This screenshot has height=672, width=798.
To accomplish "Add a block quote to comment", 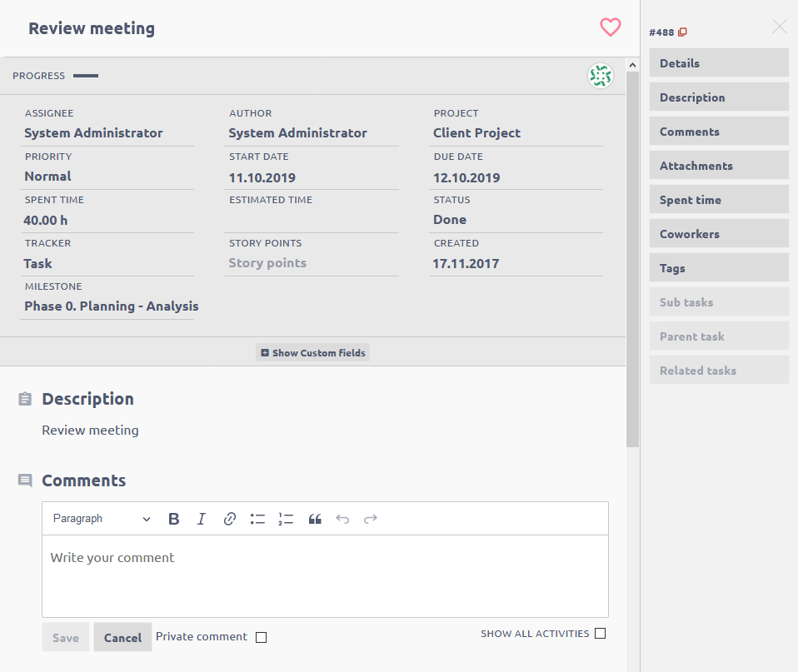I will coord(315,519).
